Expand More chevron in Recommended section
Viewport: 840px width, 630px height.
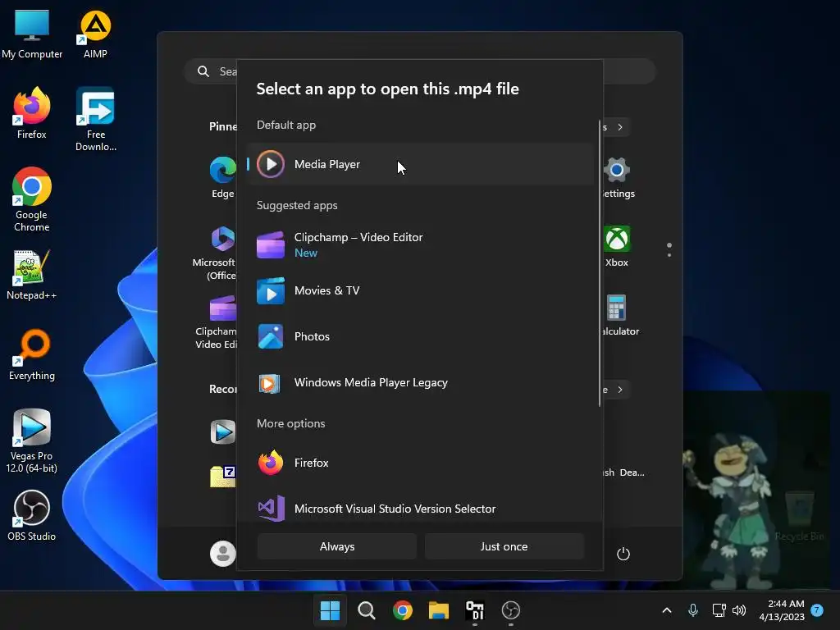(620, 390)
